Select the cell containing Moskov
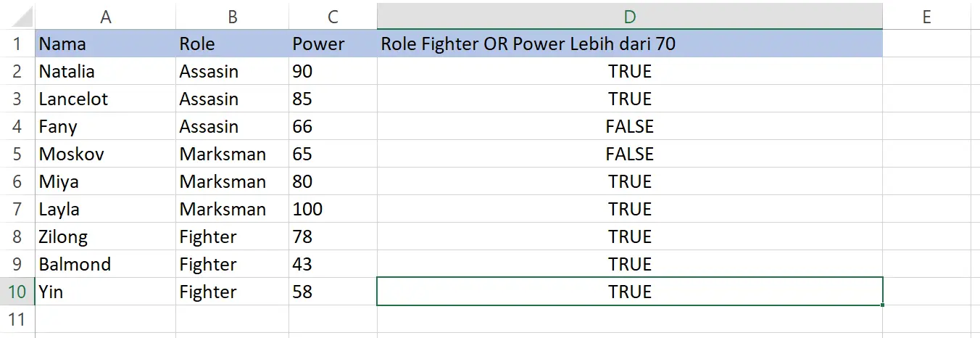 [x=106, y=154]
